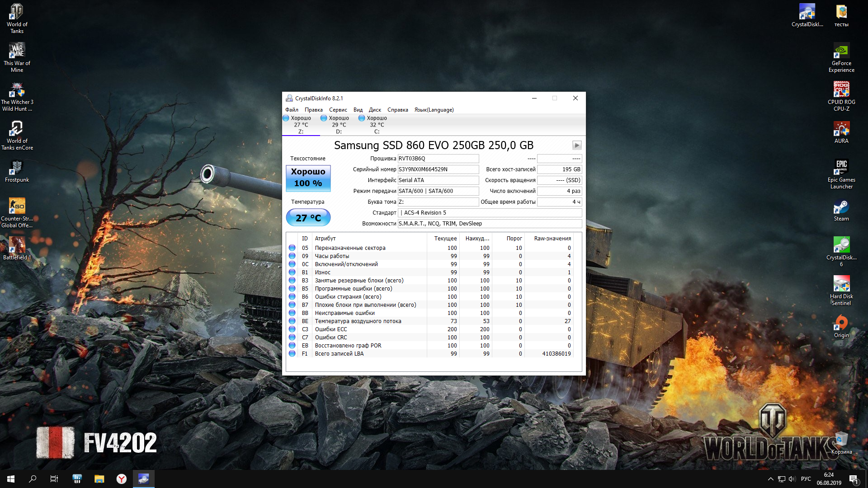Image resolution: width=868 pixels, height=488 pixels.
Task: Click the serial number field
Action: [x=438, y=169]
